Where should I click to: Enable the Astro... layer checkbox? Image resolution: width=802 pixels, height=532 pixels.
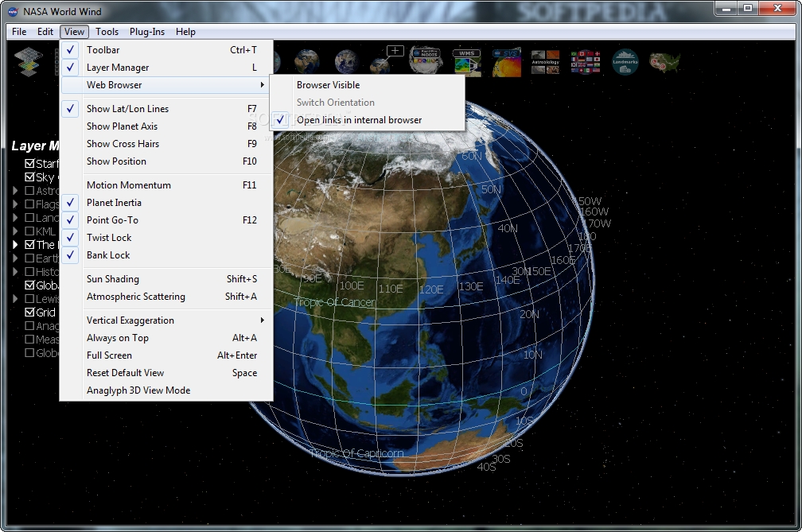(x=29, y=191)
